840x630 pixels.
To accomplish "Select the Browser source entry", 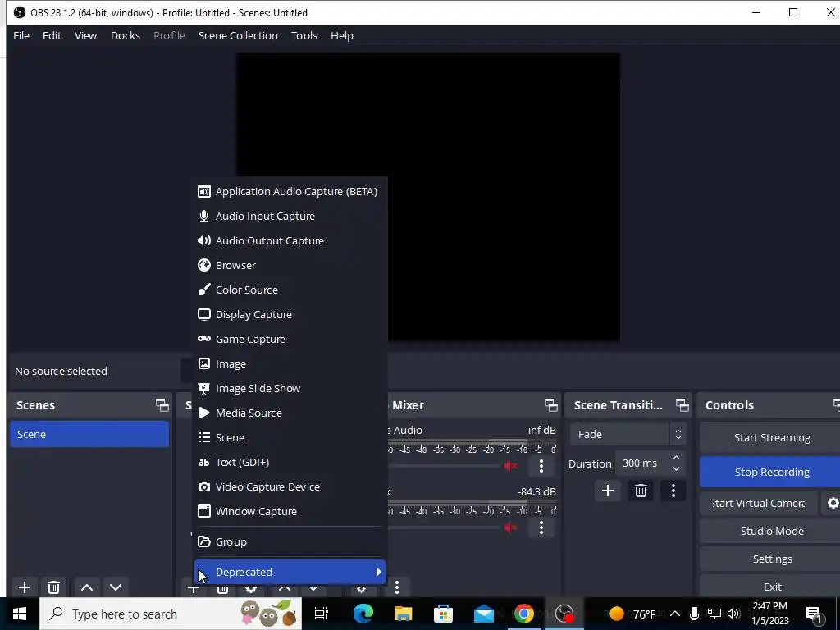I will point(290,265).
